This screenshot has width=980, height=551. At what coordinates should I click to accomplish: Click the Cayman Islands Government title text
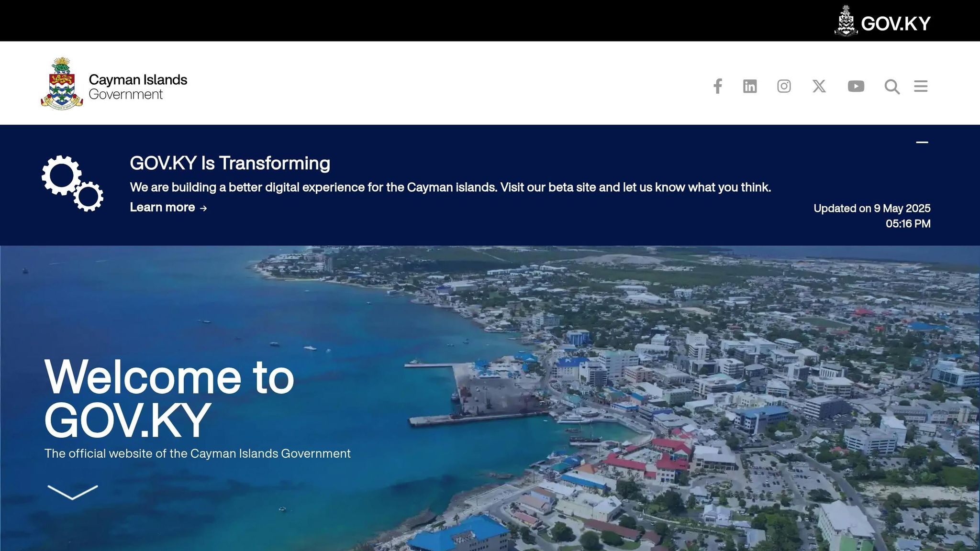tap(138, 87)
